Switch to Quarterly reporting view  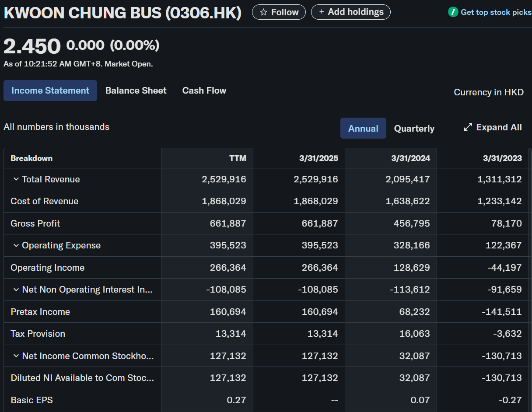pos(414,129)
